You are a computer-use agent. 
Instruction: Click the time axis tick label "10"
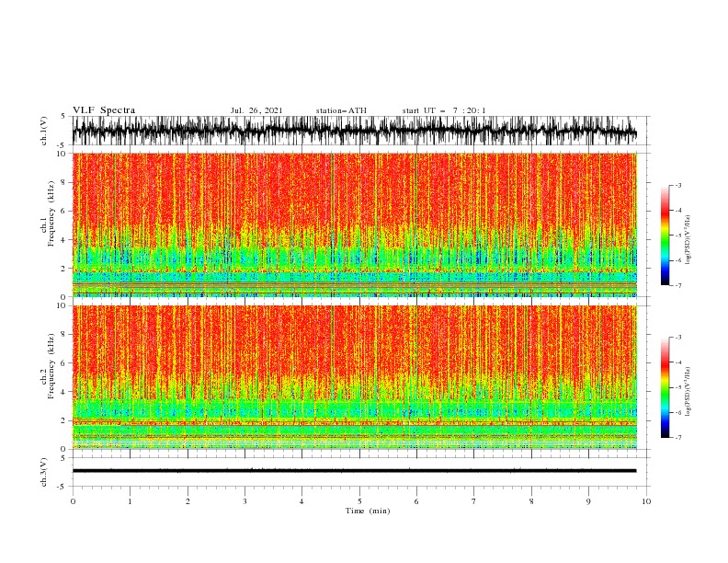(x=646, y=501)
